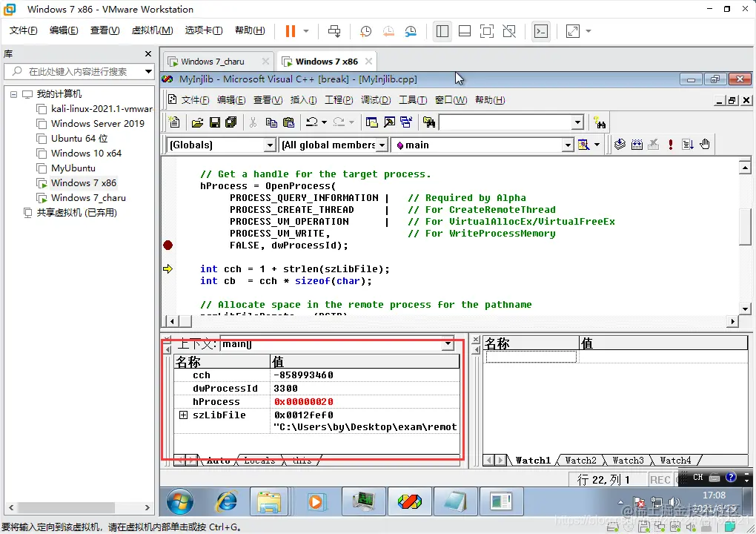Open the undo history dropdown

tap(324, 122)
